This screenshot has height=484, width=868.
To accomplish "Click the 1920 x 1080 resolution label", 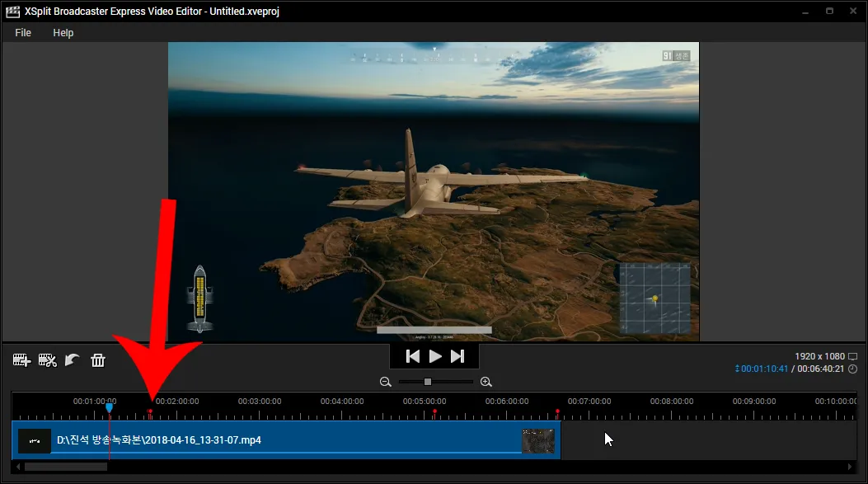I will [820, 357].
